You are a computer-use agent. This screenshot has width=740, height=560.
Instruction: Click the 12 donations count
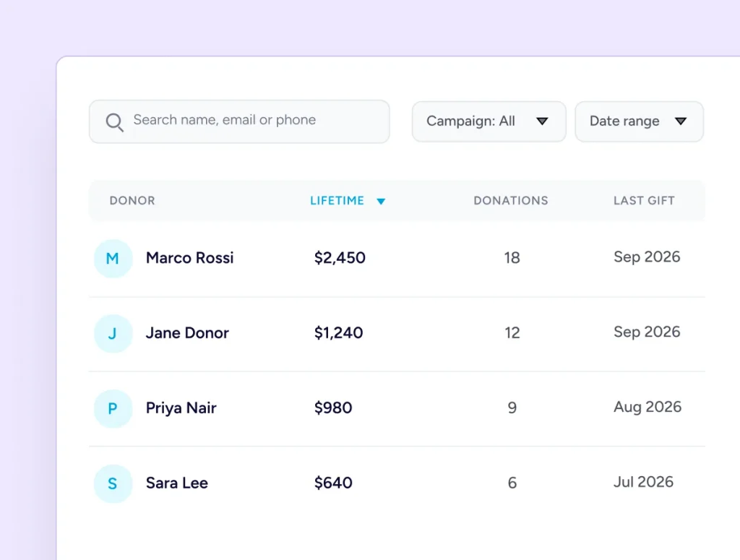(512, 332)
